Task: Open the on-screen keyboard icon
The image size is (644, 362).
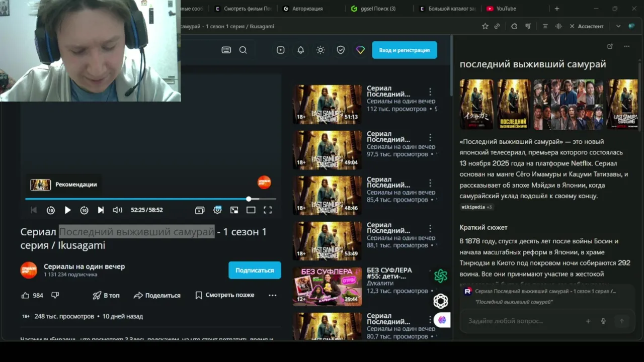Action: point(226,50)
